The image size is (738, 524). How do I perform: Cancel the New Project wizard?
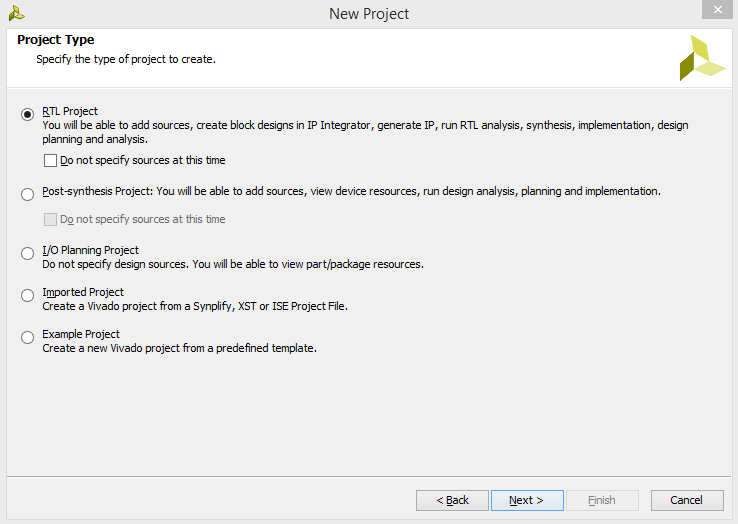pyautogui.click(x=687, y=500)
